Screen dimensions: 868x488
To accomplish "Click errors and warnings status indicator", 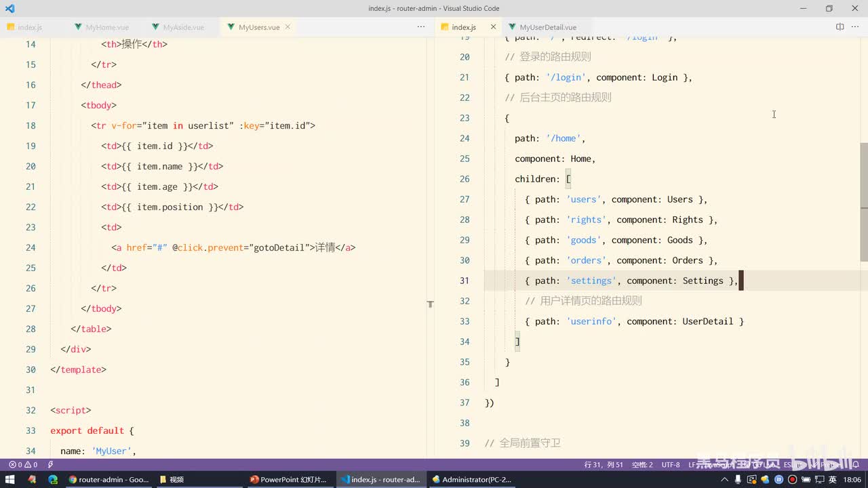I will [x=22, y=465].
